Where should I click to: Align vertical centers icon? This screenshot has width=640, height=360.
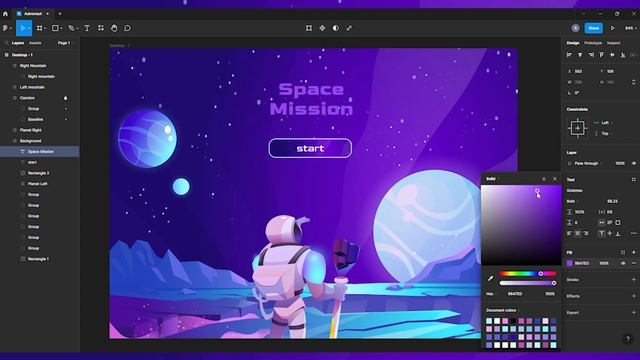tap(612, 55)
